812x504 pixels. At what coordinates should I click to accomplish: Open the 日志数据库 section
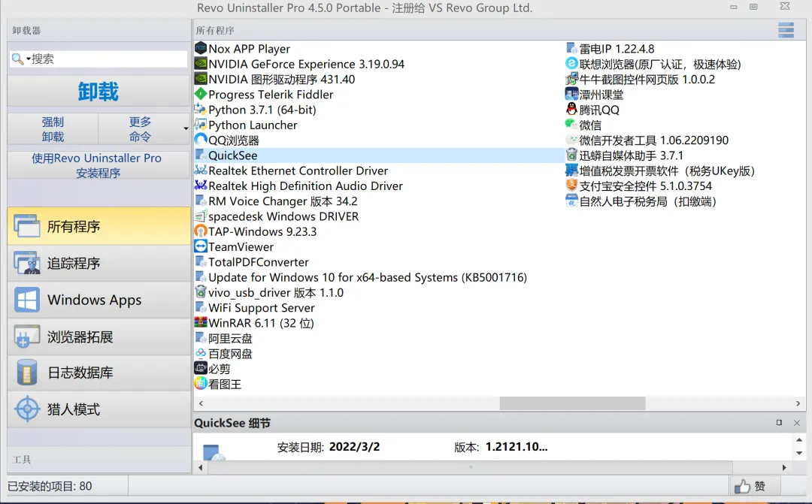click(x=99, y=373)
